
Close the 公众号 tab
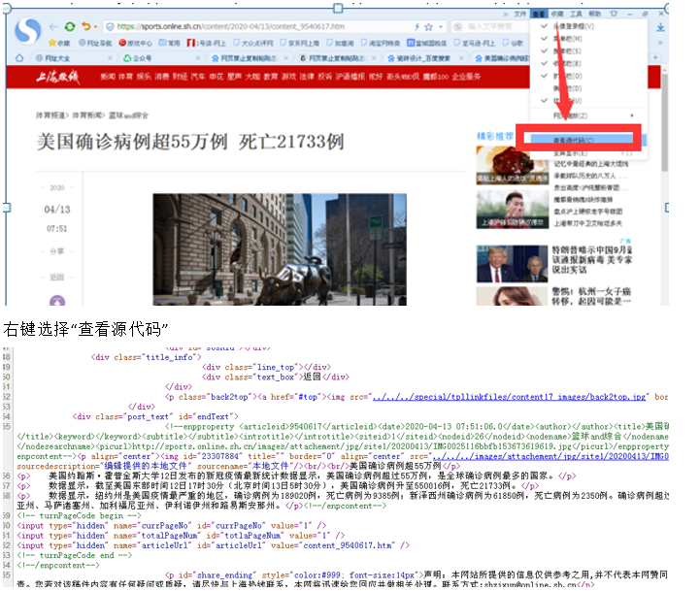coord(198,58)
